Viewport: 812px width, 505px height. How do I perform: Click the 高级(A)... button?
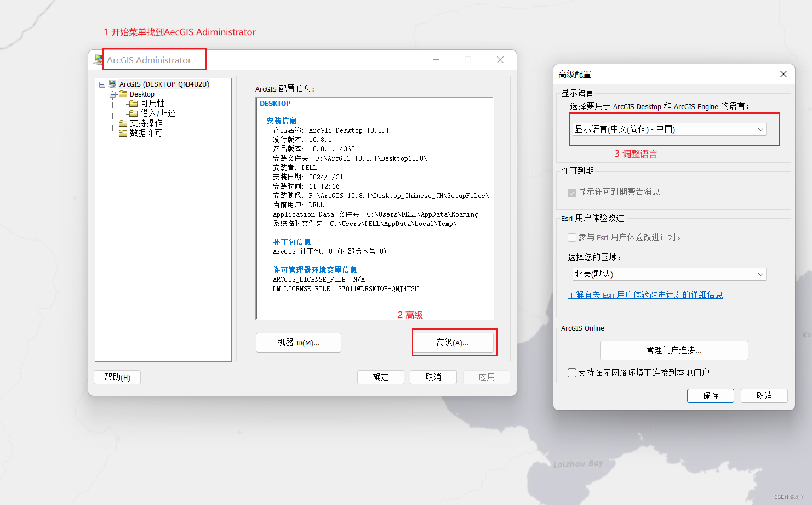tap(453, 343)
